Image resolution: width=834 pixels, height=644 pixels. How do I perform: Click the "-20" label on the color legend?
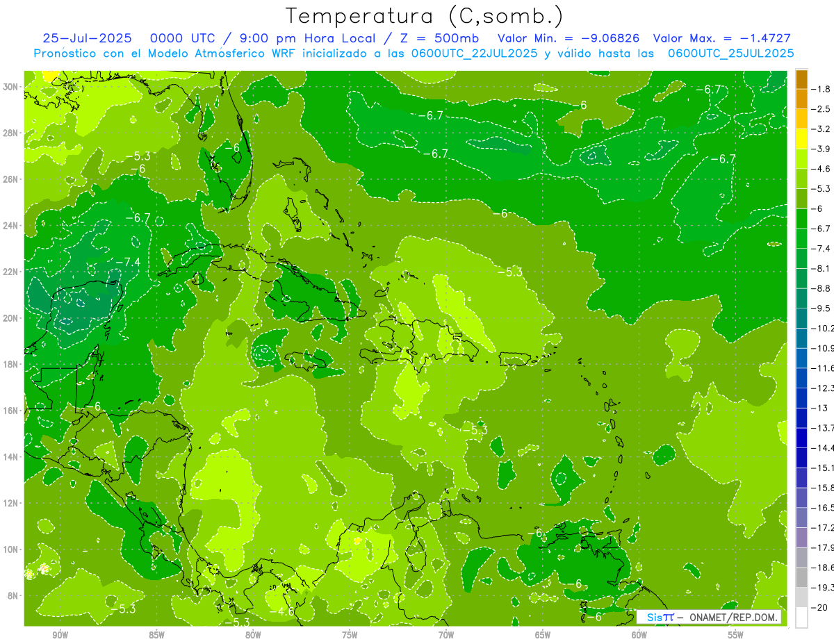(x=819, y=607)
